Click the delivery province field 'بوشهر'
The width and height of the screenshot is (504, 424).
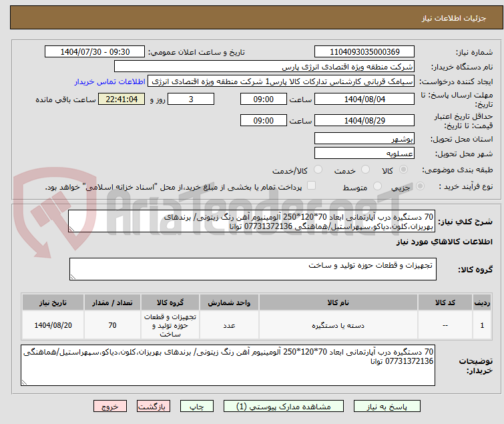click(364, 138)
